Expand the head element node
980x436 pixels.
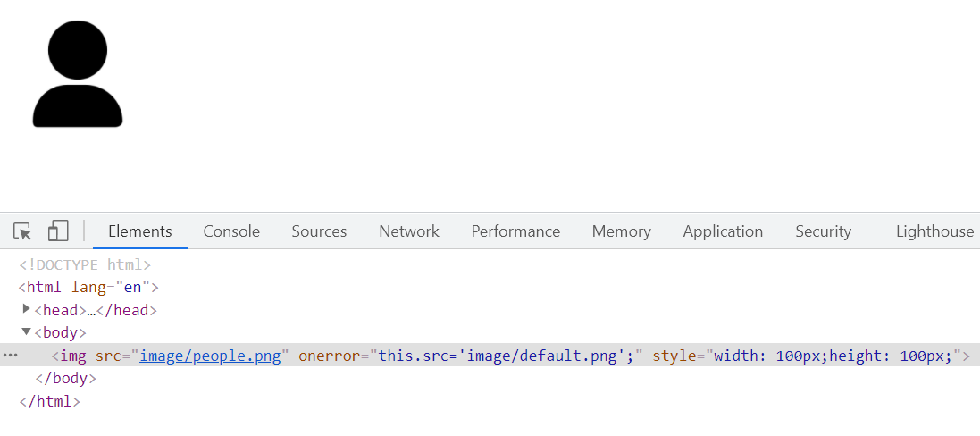point(26,308)
